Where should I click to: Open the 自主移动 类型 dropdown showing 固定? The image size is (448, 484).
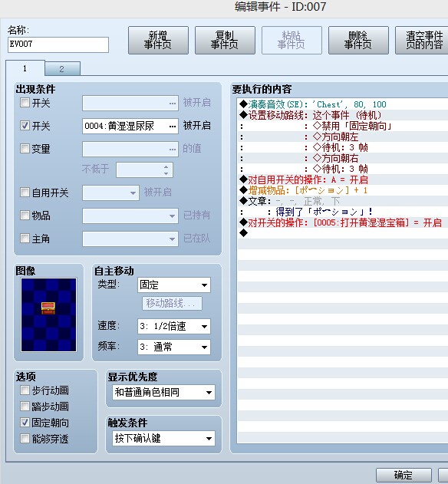(174, 285)
